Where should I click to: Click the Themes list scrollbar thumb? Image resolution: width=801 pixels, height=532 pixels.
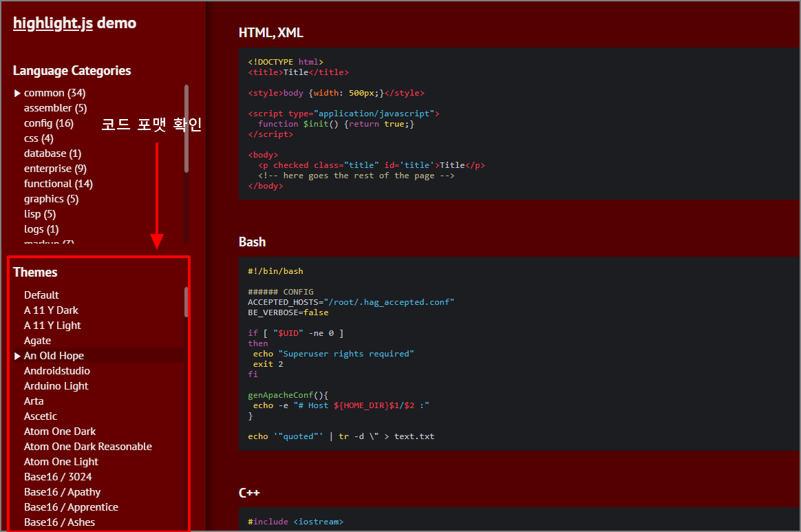[186, 302]
